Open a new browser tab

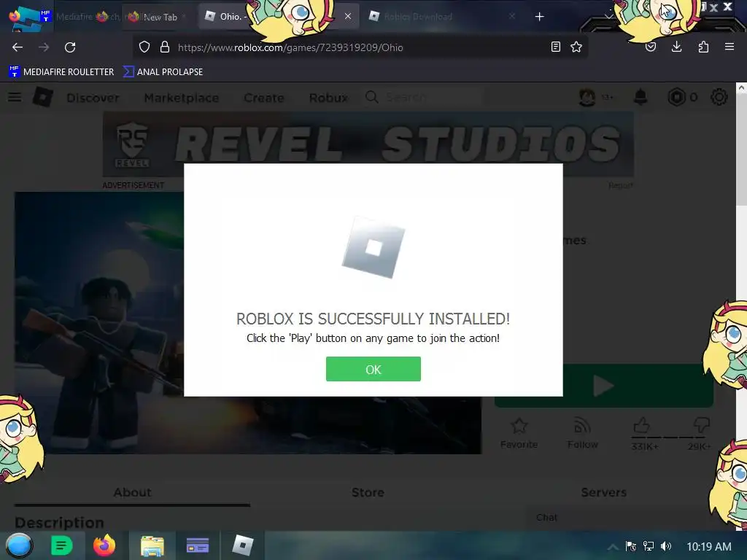[x=539, y=17]
